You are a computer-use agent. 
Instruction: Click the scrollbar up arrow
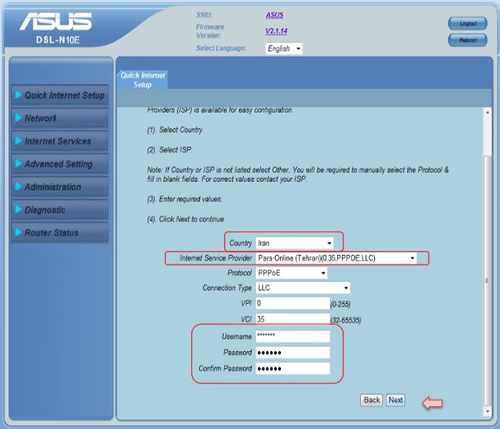pyautogui.click(x=487, y=113)
